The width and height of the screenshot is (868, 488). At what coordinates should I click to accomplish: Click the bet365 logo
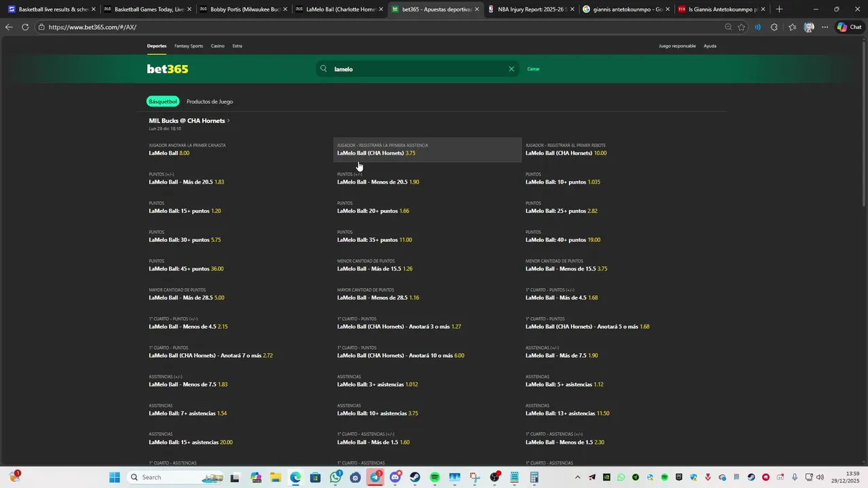coord(167,69)
